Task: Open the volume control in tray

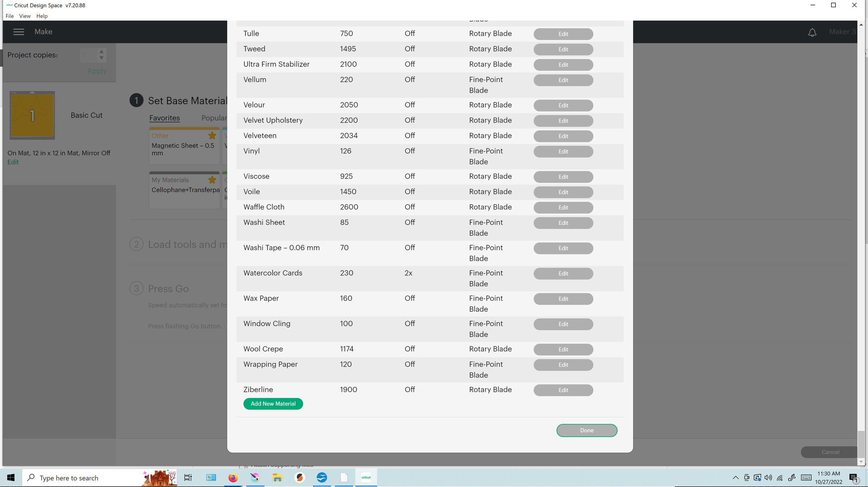Action: point(769,478)
